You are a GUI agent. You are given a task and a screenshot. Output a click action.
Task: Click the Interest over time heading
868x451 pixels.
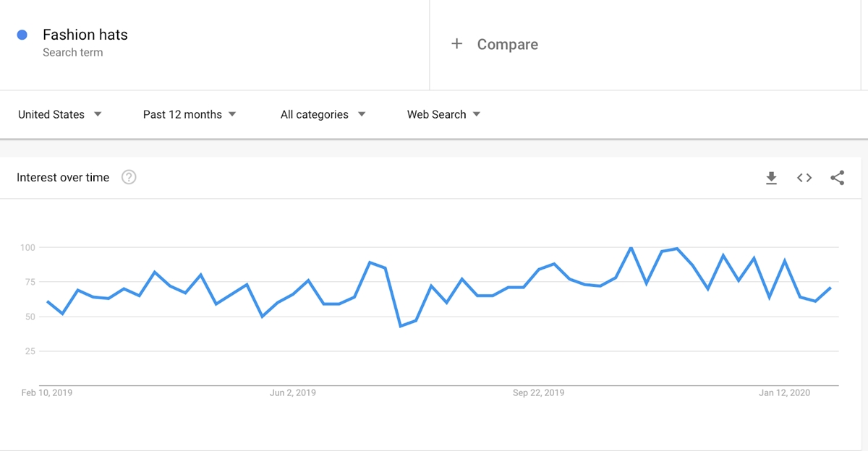click(63, 177)
